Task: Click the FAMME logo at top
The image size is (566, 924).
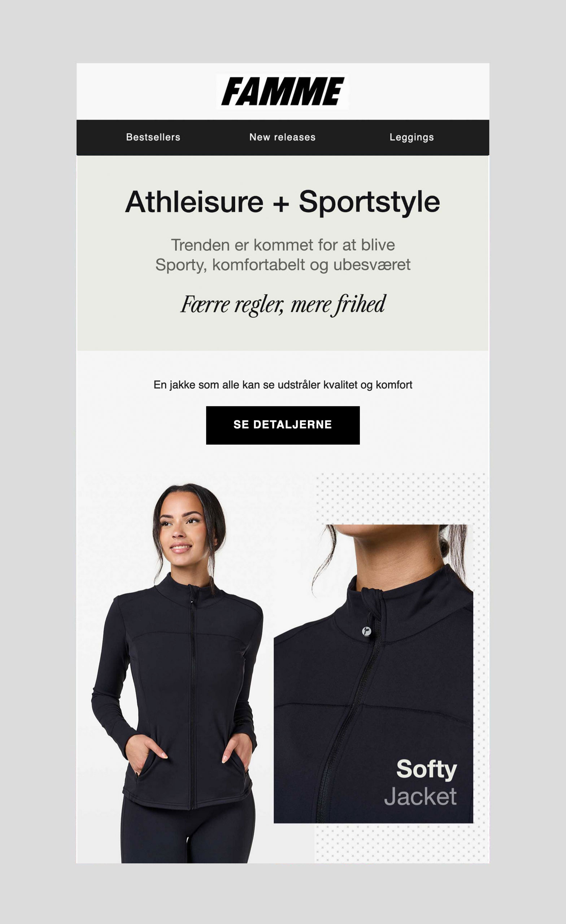Action: [x=282, y=92]
